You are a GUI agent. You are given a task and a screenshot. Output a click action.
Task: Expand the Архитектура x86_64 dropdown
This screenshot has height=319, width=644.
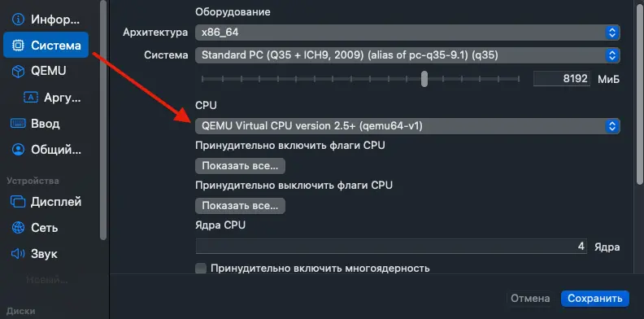coord(407,33)
